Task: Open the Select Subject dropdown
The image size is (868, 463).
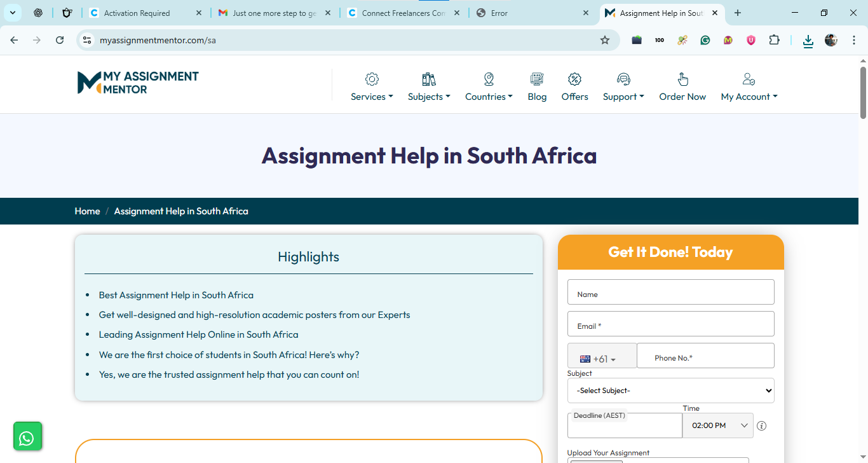Action: tap(671, 390)
